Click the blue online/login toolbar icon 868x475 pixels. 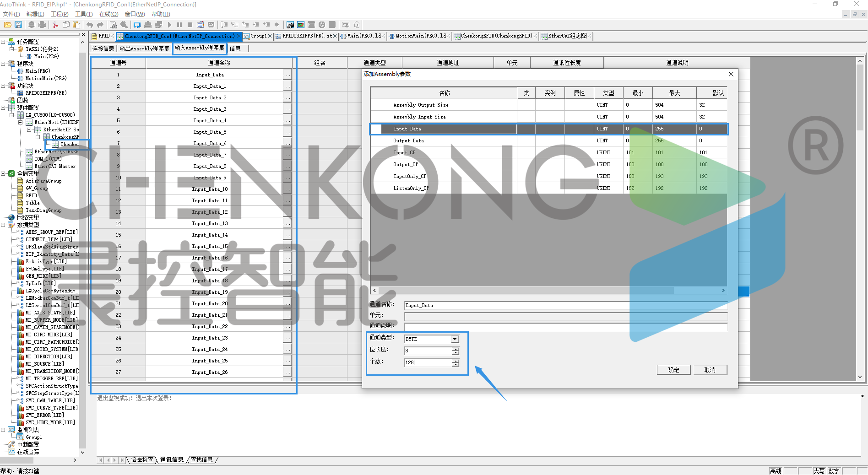pyautogui.click(x=137, y=25)
